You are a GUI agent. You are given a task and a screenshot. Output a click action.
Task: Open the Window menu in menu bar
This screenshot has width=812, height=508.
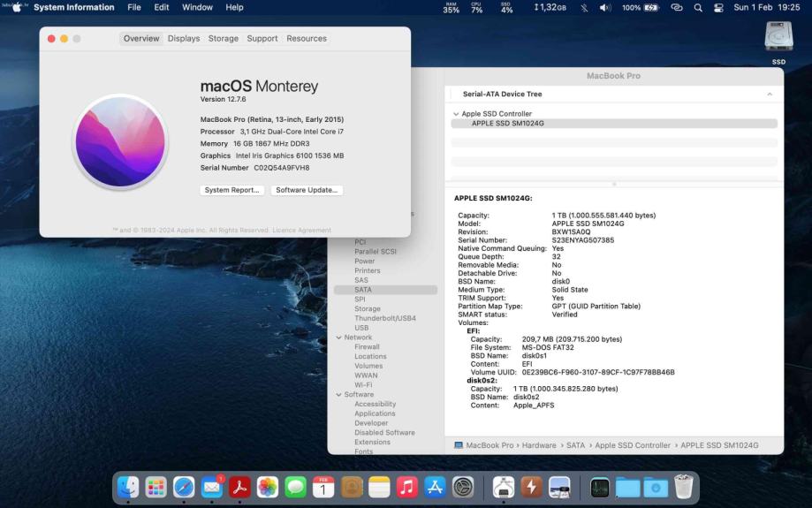click(197, 8)
